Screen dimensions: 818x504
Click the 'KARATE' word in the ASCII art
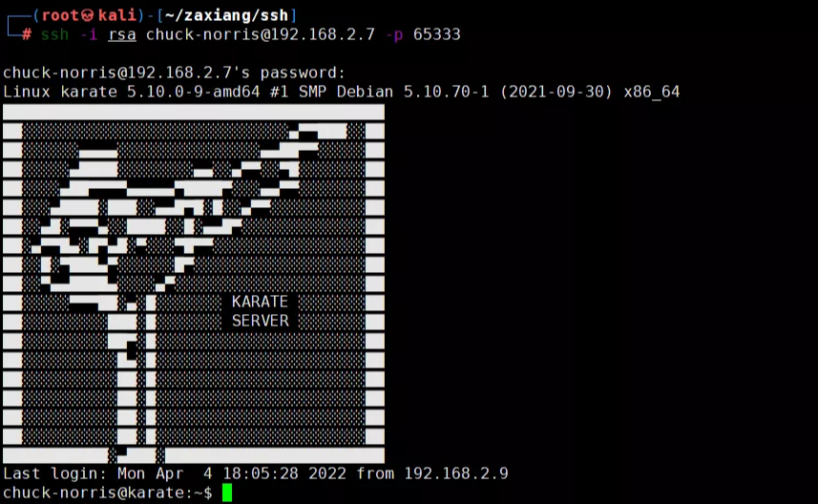click(x=260, y=302)
